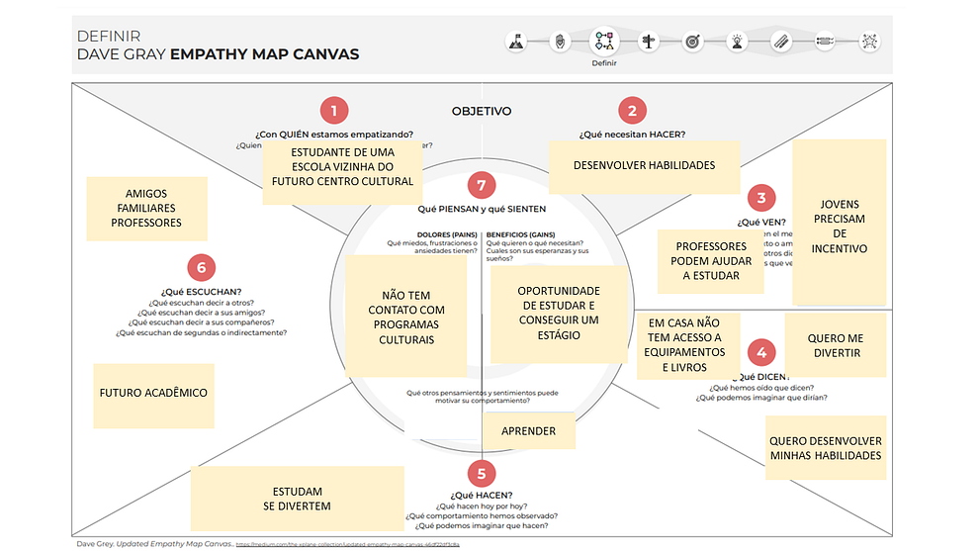
Task: Click red number 7 circle badge
Action: tap(482, 185)
